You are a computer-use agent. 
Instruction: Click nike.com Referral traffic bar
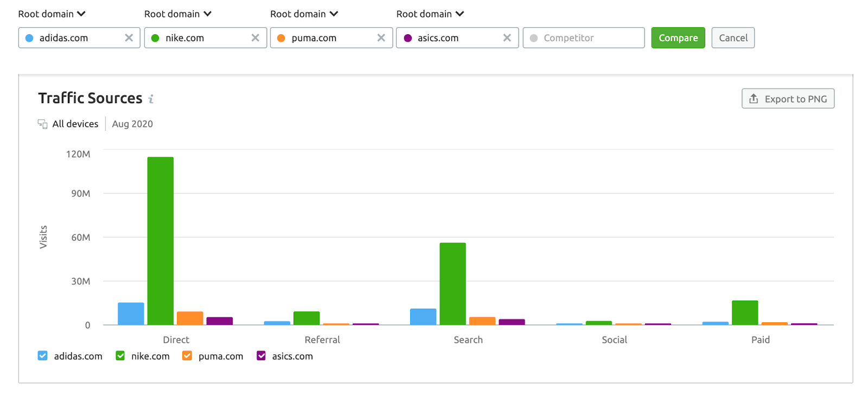(x=307, y=318)
